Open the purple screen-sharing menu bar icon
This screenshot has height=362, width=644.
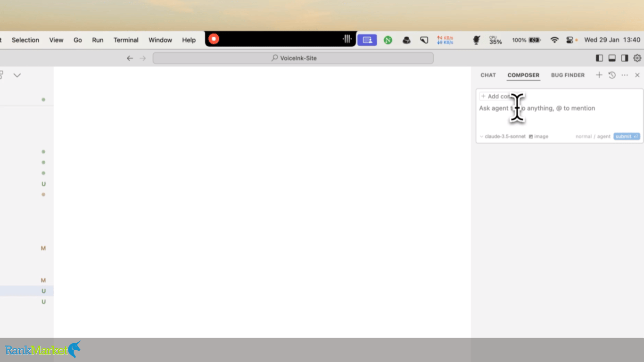click(x=367, y=40)
